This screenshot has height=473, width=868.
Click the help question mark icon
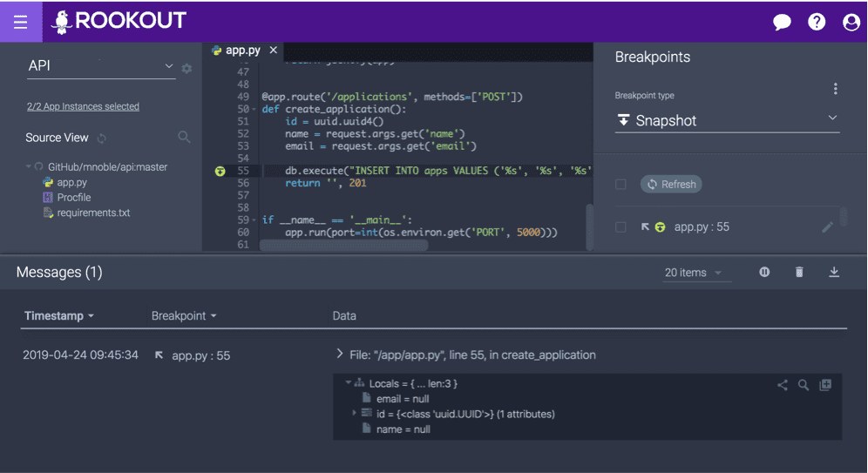pyautogui.click(x=817, y=22)
